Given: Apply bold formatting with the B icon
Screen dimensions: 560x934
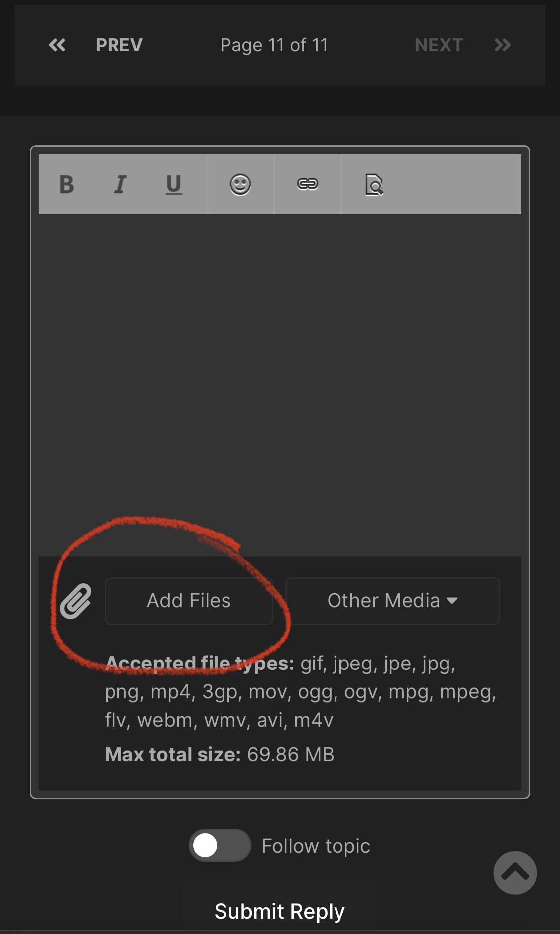Looking at the screenshot, I should pyautogui.click(x=67, y=184).
